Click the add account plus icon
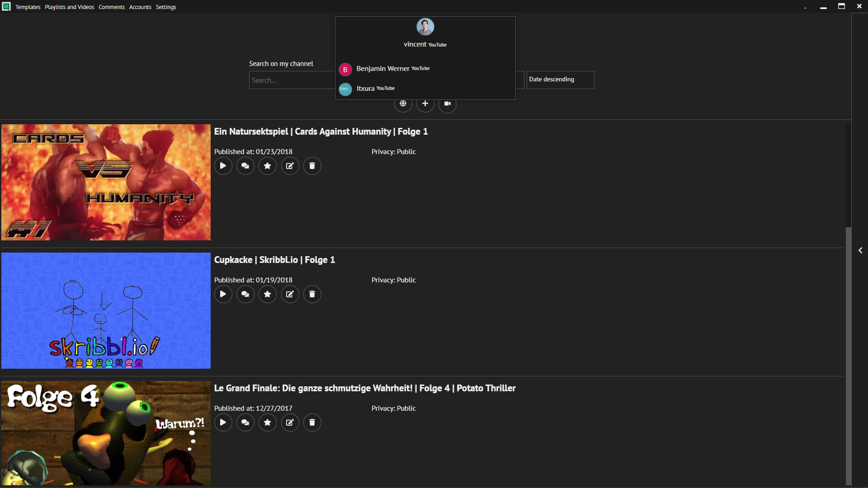The image size is (868, 488). click(x=425, y=103)
